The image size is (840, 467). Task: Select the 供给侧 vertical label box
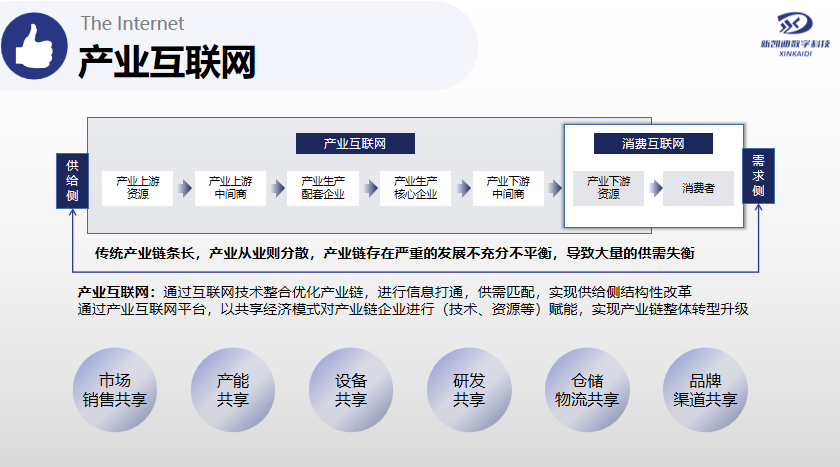(72, 181)
